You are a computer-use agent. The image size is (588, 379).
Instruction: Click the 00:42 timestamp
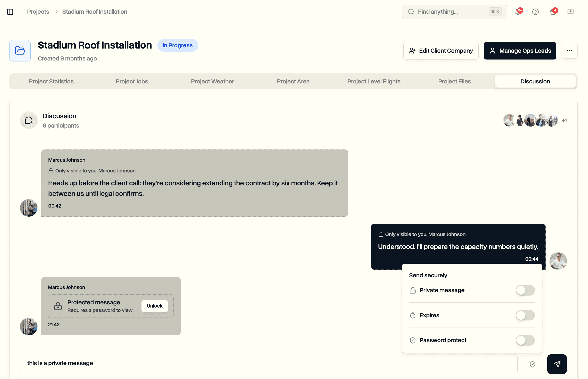(x=55, y=206)
